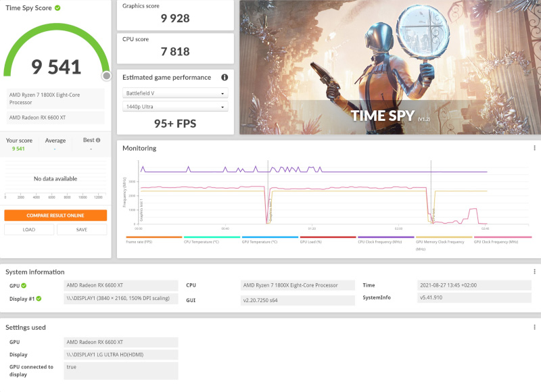Click the LOAD button

[29, 230]
